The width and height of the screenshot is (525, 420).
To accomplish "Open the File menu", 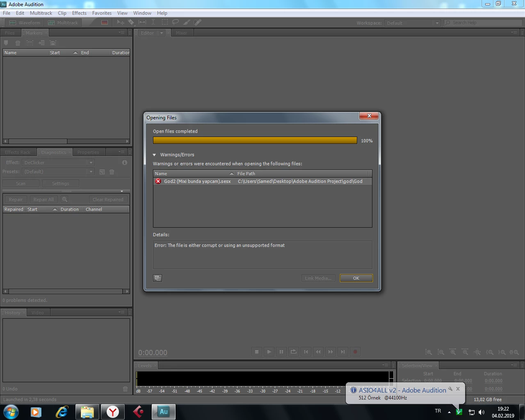I will [x=7, y=13].
